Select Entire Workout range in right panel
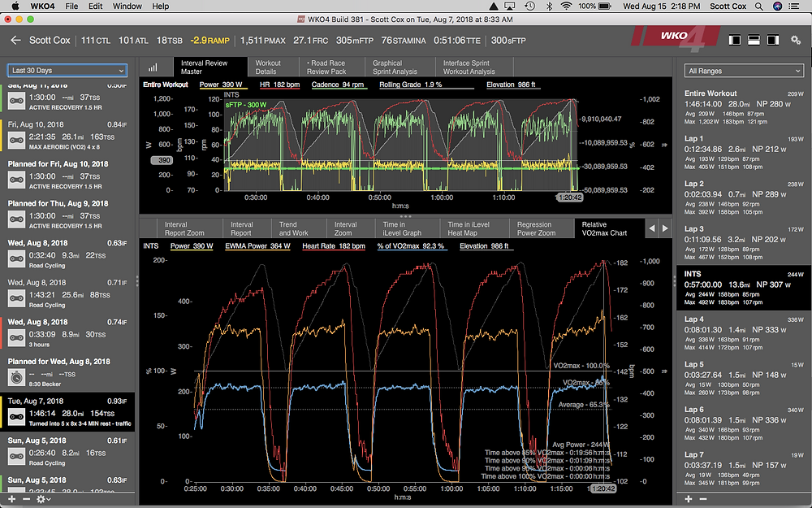 coord(744,107)
